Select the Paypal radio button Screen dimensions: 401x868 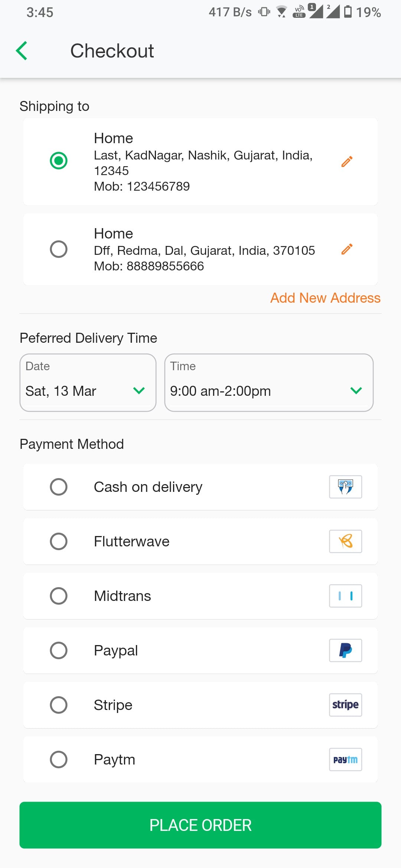tap(59, 650)
